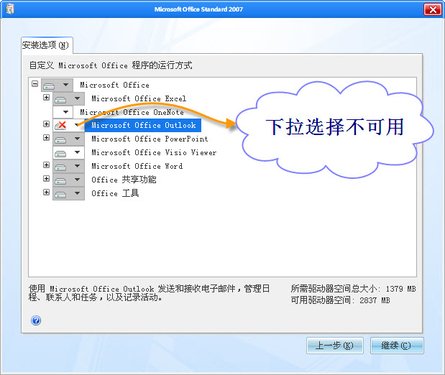Open help with the blue question mark icon
445x375 pixels.
tap(36, 321)
